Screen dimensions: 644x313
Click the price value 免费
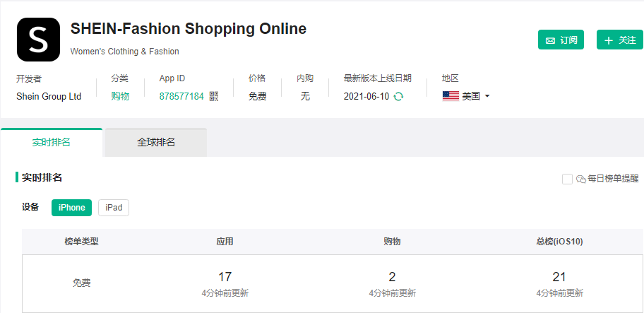pyautogui.click(x=258, y=97)
